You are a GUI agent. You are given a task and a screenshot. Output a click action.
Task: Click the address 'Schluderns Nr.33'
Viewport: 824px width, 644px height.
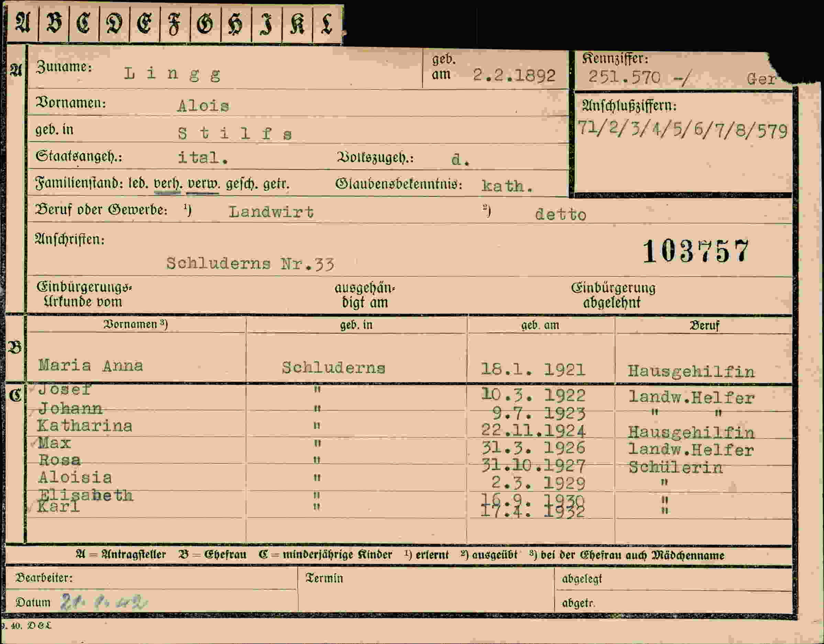(x=250, y=263)
